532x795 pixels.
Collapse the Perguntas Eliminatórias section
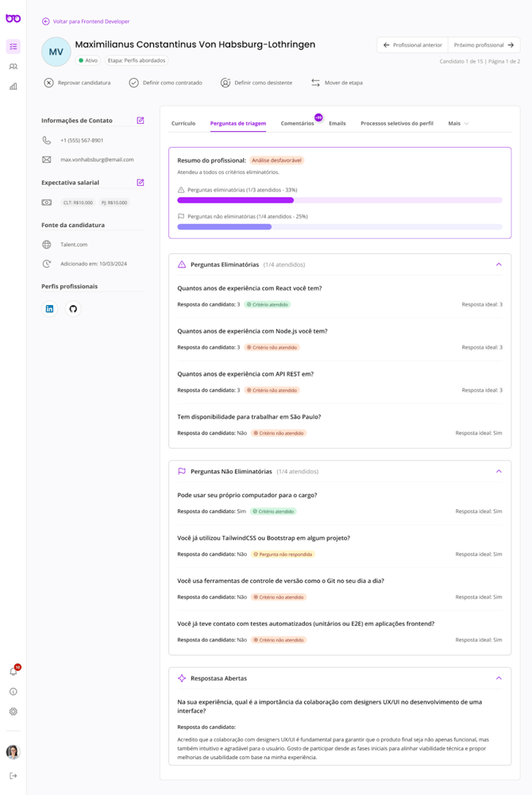(x=499, y=264)
